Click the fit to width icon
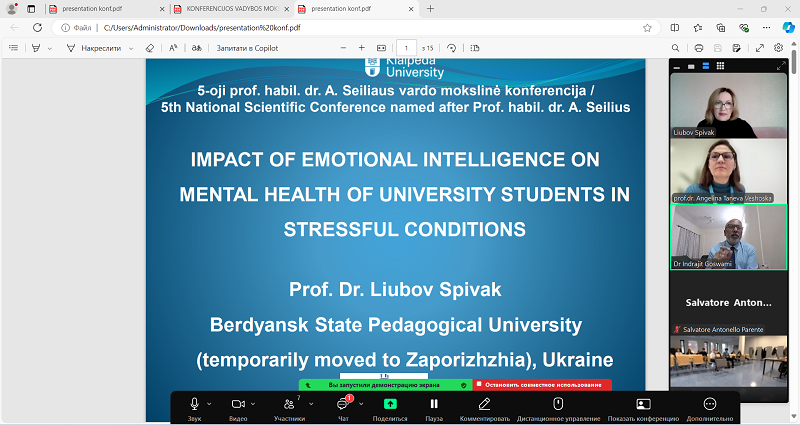The height and width of the screenshot is (425, 800). coord(381,48)
